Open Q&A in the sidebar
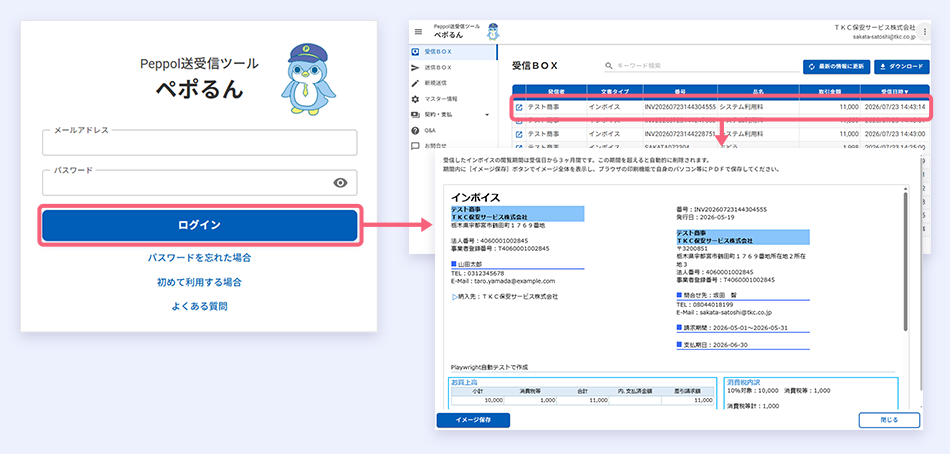950x454 pixels. coord(453,130)
